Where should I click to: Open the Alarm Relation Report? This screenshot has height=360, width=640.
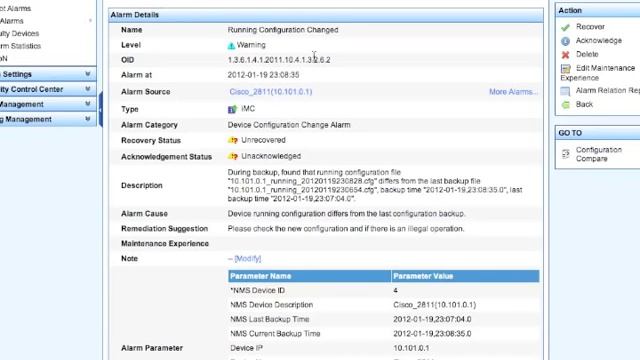point(608,91)
